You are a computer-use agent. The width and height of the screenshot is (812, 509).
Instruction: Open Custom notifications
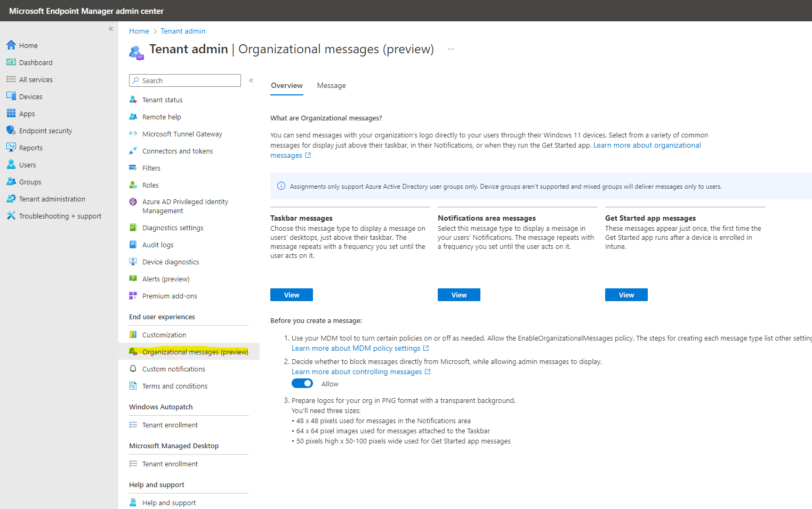tap(173, 368)
